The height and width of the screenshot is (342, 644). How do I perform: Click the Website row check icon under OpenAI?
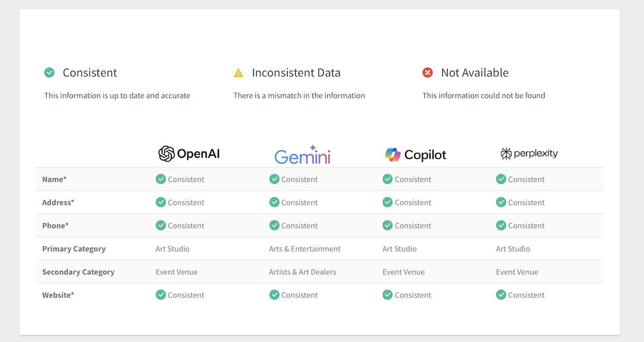[x=160, y=294]
